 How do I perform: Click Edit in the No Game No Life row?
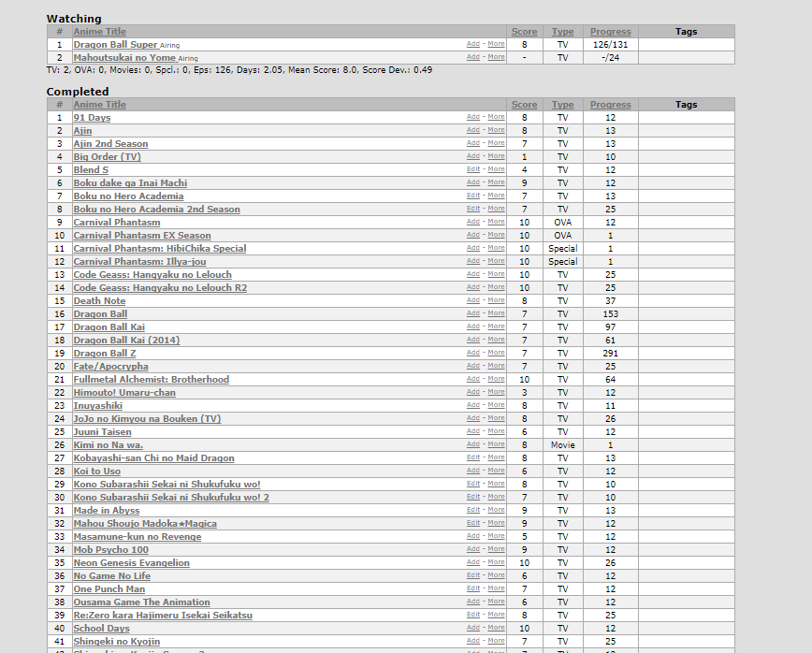click(x=472, y=575)
